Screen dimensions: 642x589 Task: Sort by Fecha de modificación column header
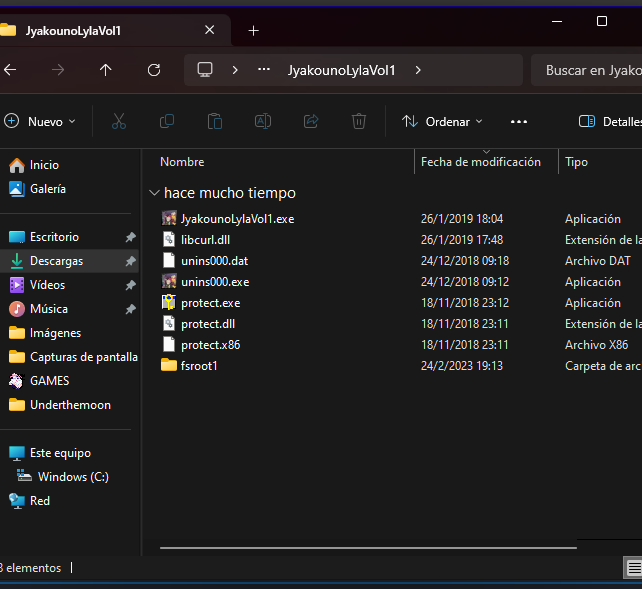click(481, 162)
